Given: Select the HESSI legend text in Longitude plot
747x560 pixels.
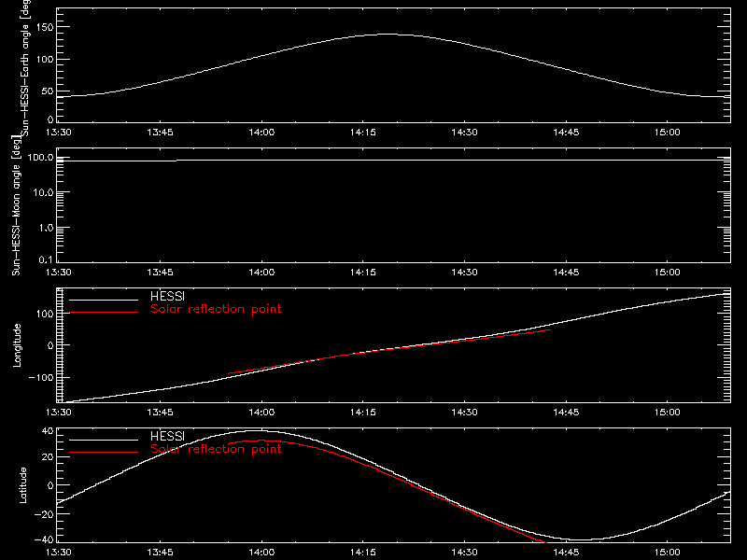Looking at the screenshot, I should pyautogui.click(x=167, y=296).
